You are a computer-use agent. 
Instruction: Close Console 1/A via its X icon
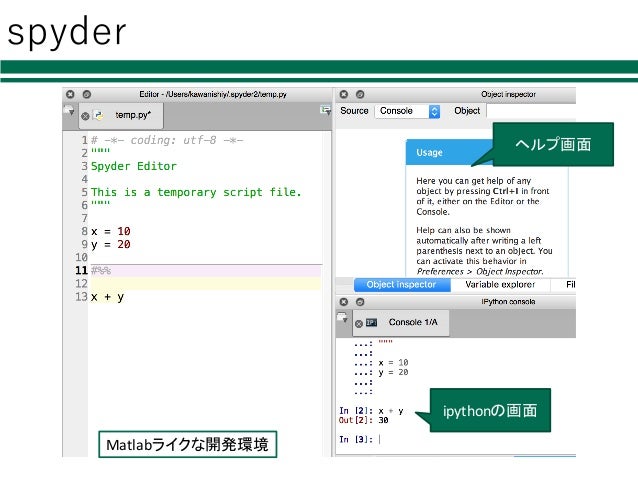click(x=359, y=324)
